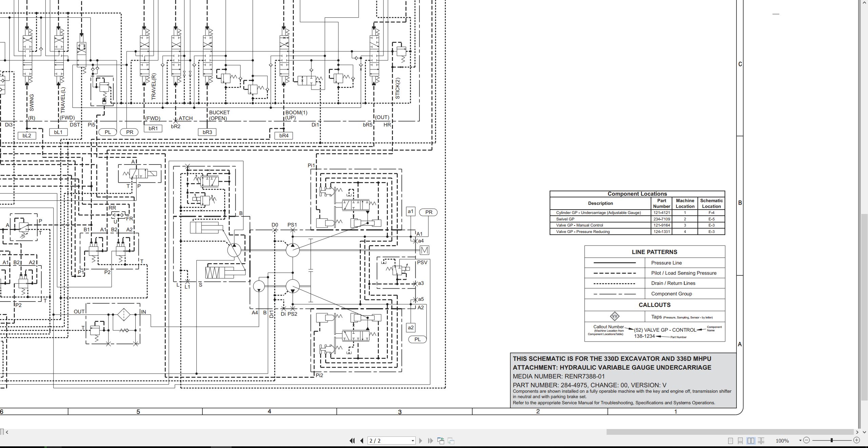Click 'Component Group' legend entry

(671, 294)
